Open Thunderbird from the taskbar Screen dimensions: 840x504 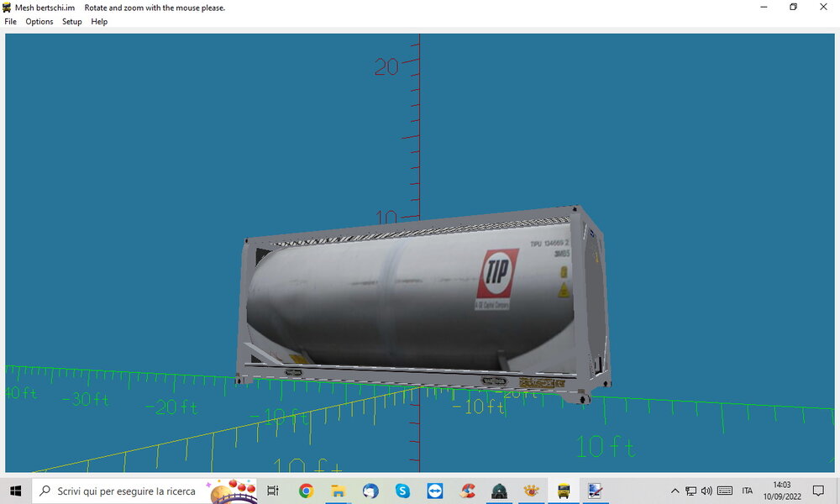pyautogui.click(x=370, y=491)
